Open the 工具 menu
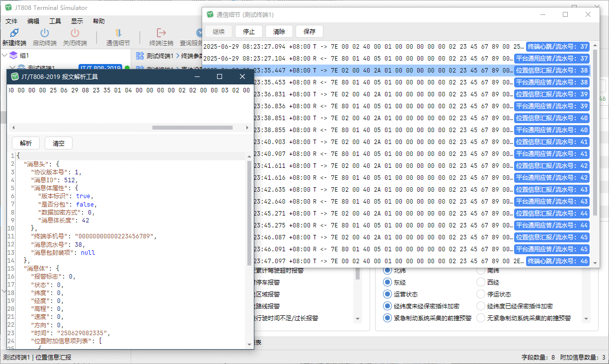The height and width of the screenshot is (364, 609). pos(55,21)
